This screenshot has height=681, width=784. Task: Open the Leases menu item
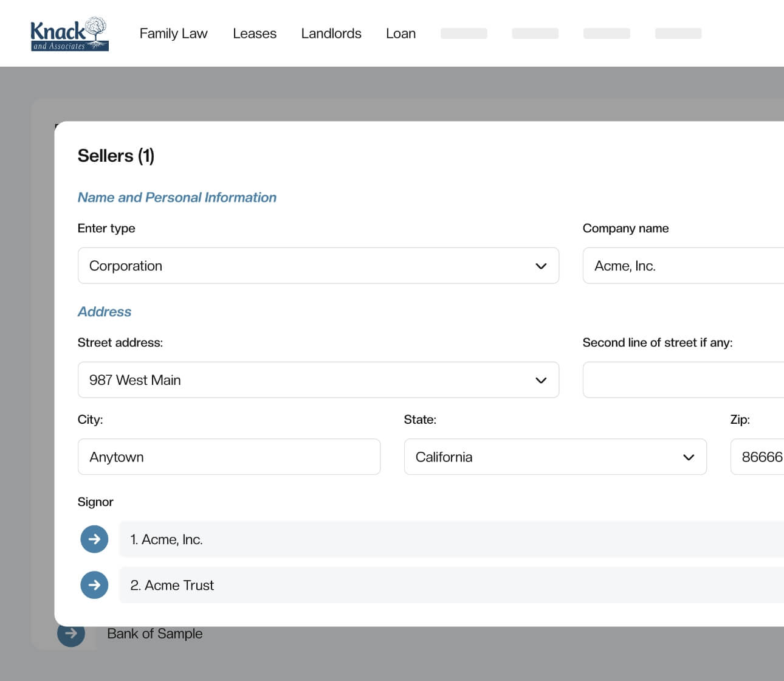tap(254, 33)
